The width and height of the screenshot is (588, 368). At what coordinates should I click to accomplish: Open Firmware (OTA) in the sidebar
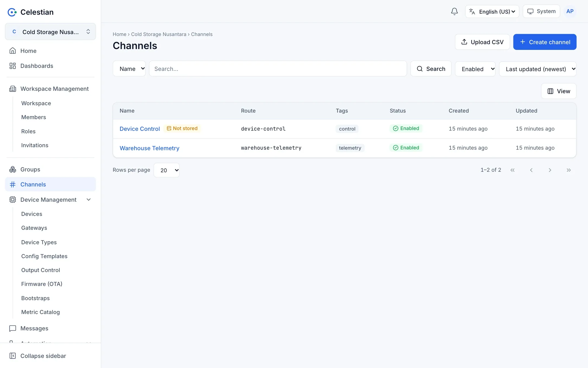click(42, 284)
